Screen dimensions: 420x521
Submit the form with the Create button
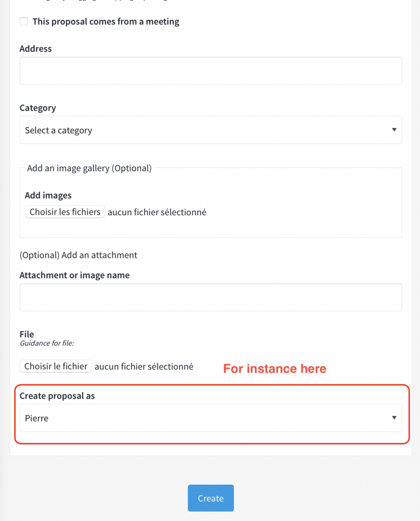tap(211, 498)
